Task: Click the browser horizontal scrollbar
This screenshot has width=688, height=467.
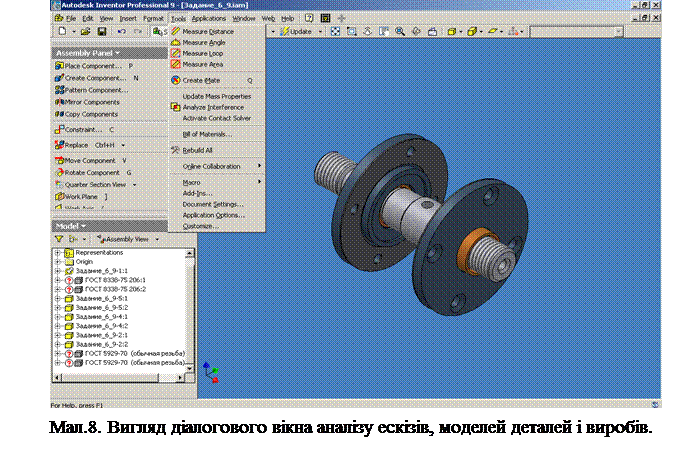Action: coord(118,377)
